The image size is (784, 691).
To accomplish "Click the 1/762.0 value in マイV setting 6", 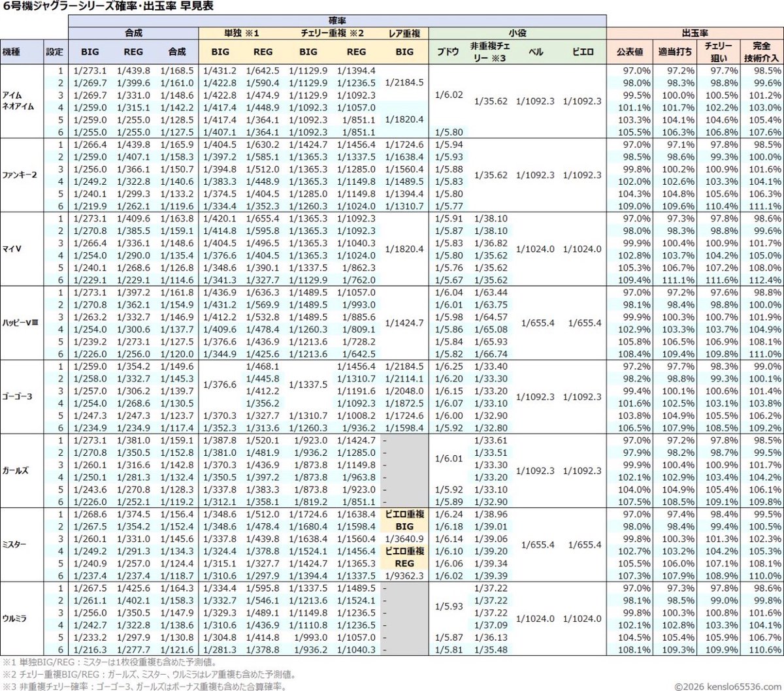I will (359, 280).
